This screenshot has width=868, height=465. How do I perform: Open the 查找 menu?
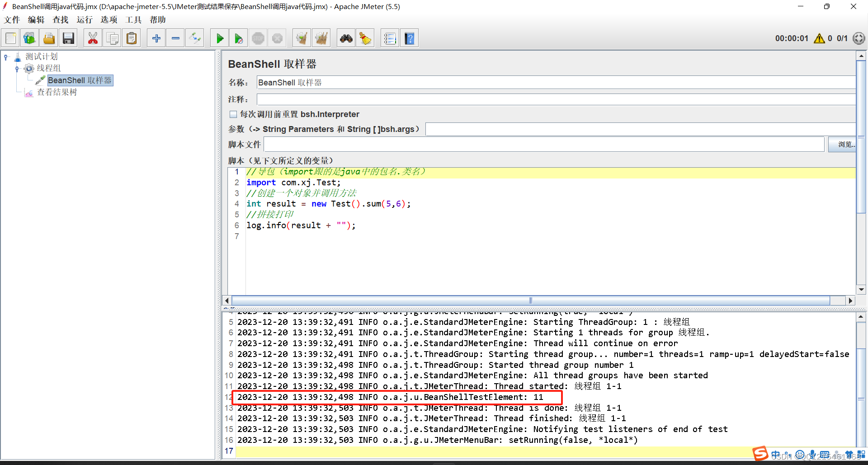(x=61, y=20)
